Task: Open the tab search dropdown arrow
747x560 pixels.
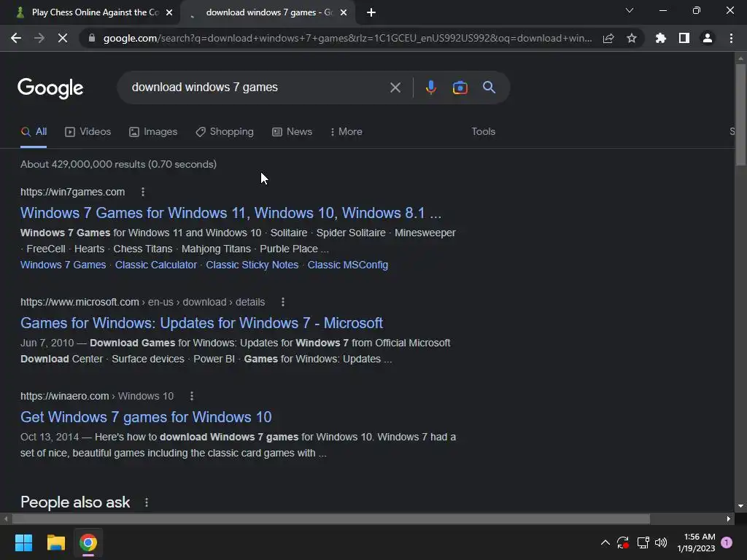Action: click(x=630, y=10)
